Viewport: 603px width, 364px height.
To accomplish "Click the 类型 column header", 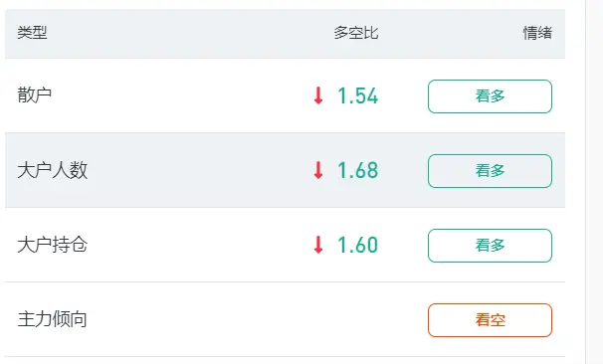I will click(32, 32).
